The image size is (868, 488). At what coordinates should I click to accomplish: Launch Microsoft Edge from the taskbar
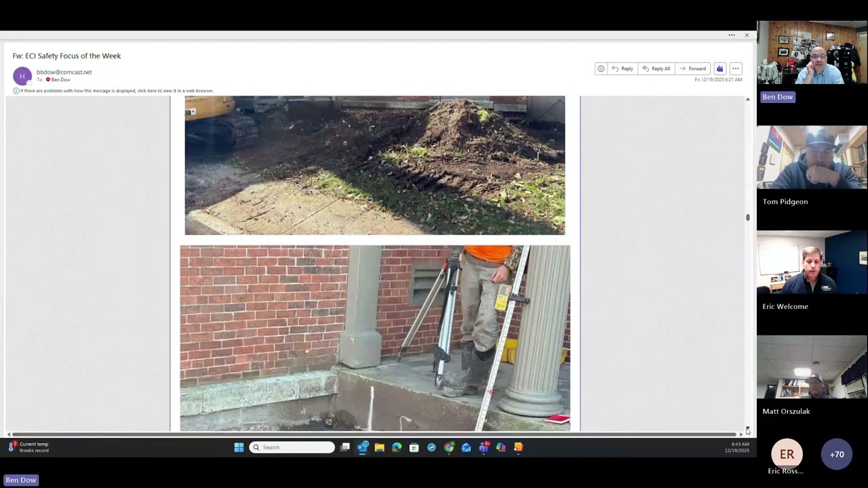(397, 447)
